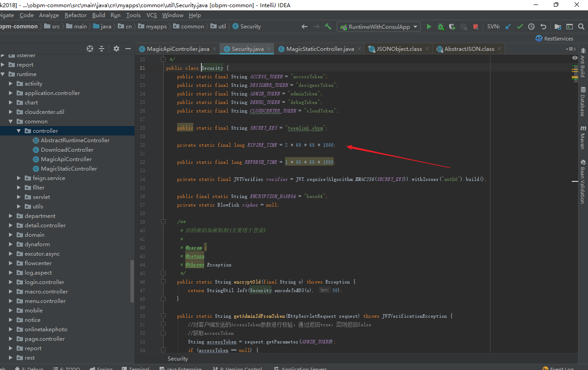Collapse all in project tree panel
The width and height of the screenshot is (588, 370).
(102, 49)
